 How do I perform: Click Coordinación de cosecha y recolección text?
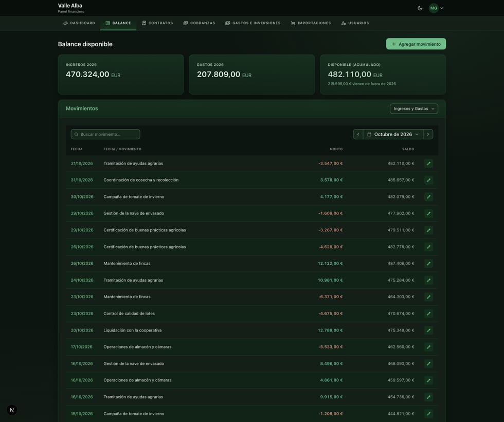point(141,180)
